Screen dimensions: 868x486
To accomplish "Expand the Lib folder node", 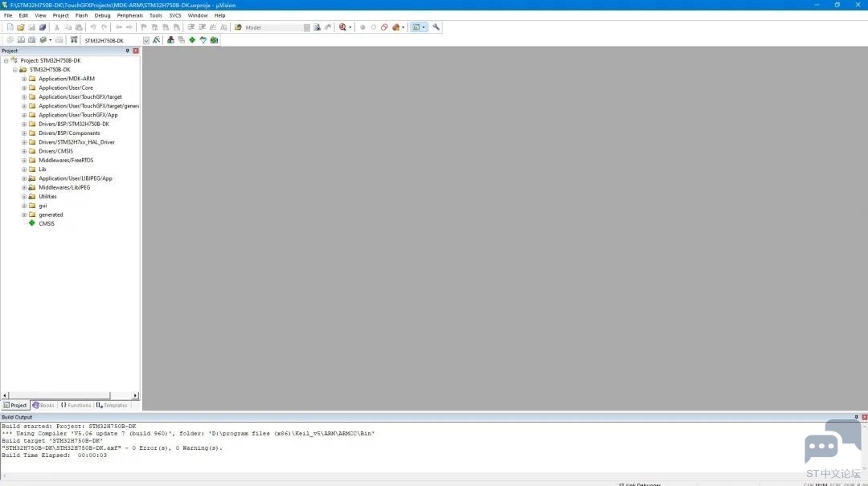I will pyautogui.click(x=24, y=169).
